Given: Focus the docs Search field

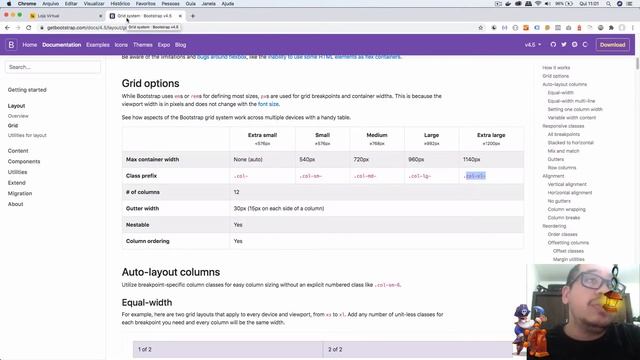Looking at the screenshot, I should click(53, 67).
